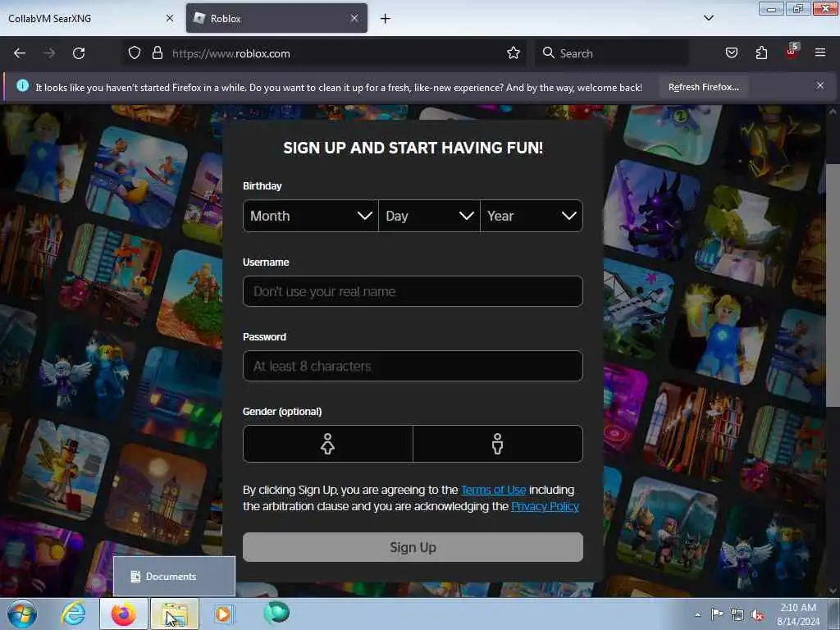Image resolution: width=840 pixels, height=630 pixels.
Task: Click the Password input field
Action: coord(413,366)
